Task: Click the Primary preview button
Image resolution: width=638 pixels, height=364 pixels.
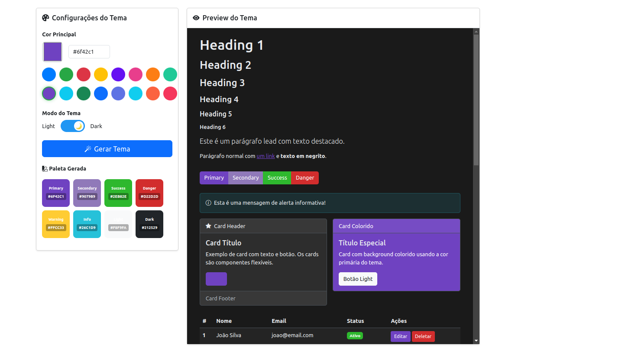Action: 214,178
